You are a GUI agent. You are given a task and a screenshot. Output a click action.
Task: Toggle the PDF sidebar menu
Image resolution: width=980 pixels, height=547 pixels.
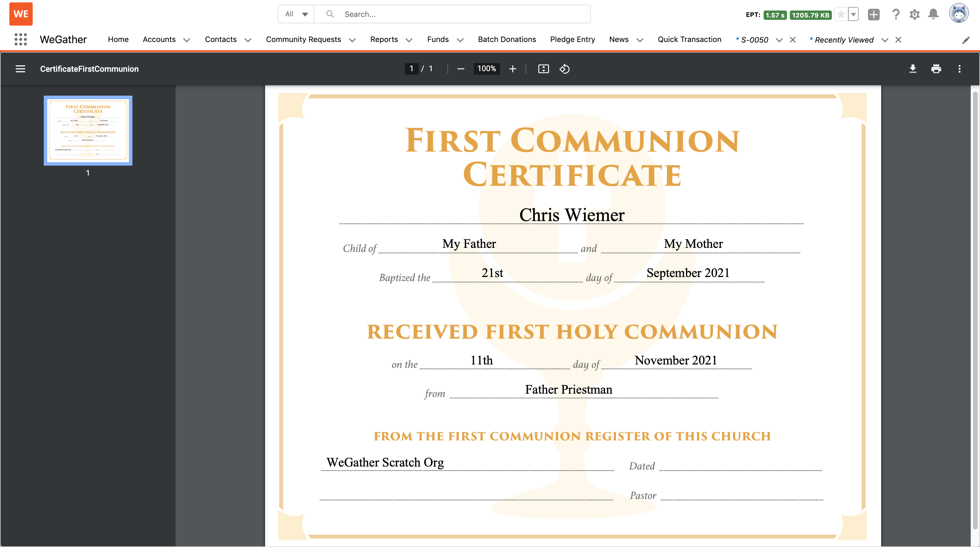[x=20, y=69]
